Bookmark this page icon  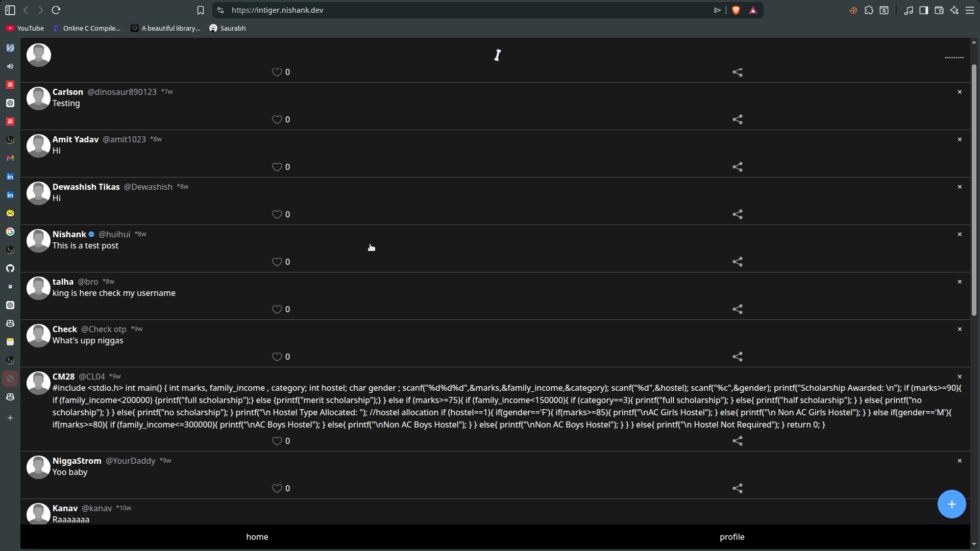pyautogui.click(x=201, y=10)
